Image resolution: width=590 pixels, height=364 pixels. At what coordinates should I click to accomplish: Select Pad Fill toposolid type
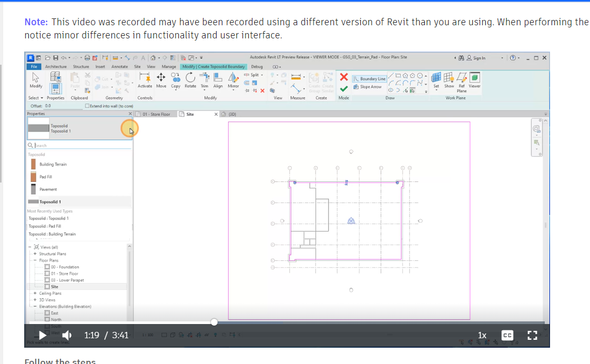click(x=45, y=177)
